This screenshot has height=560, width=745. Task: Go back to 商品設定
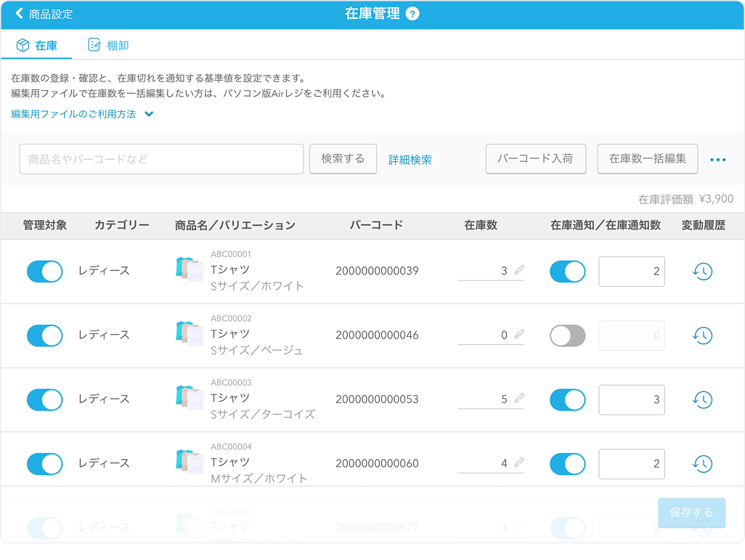(x=44, y=14)
